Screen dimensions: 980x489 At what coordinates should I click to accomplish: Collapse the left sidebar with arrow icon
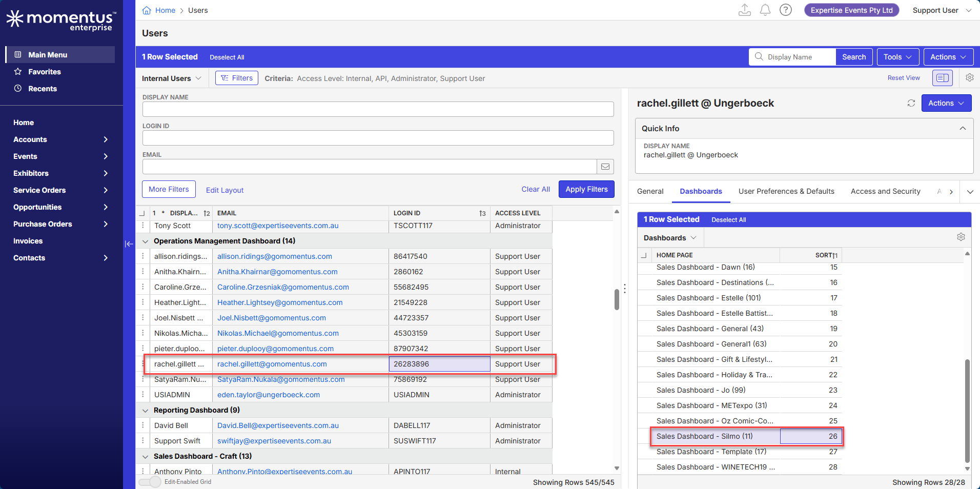pos(129,244)
